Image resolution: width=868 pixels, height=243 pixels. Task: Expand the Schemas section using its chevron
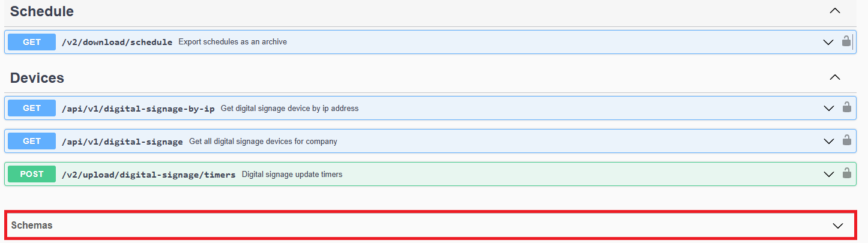point(838,226)
